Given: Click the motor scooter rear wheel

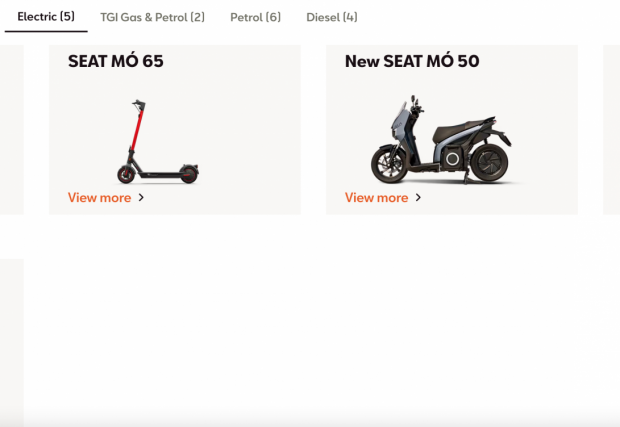Looking at the screenshot, I should click(490, 162).
